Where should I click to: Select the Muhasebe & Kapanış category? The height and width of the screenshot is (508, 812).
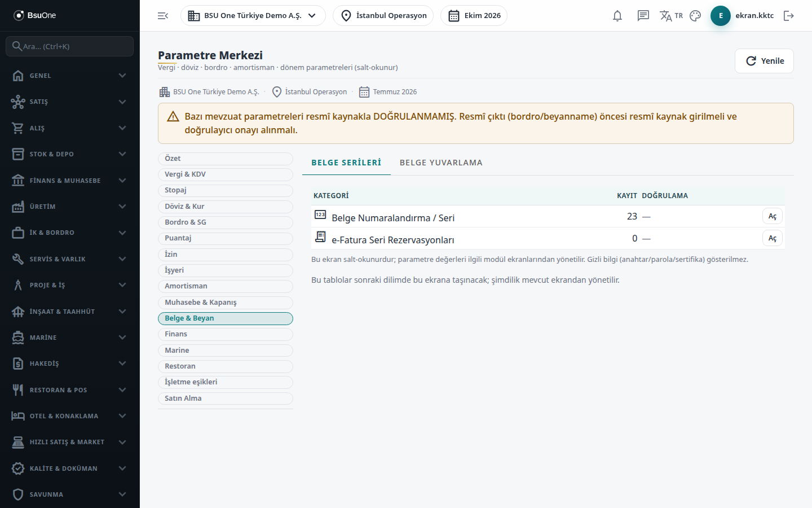pos(226,303)
